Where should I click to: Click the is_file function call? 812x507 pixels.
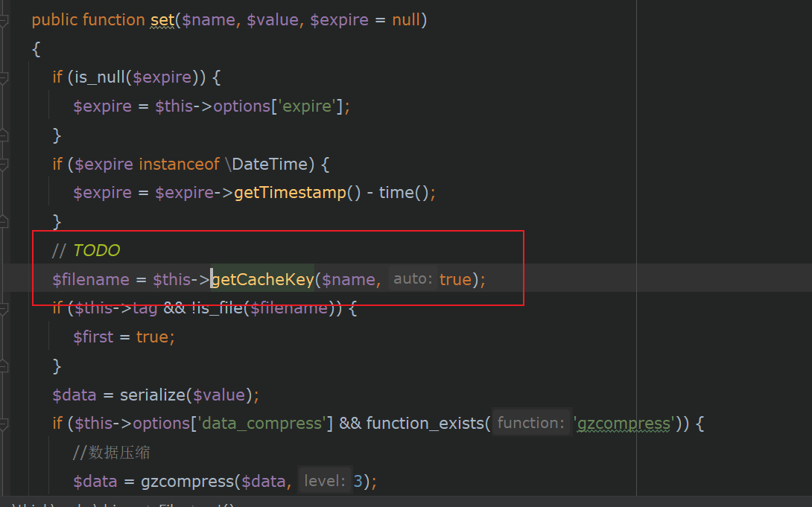221,308
